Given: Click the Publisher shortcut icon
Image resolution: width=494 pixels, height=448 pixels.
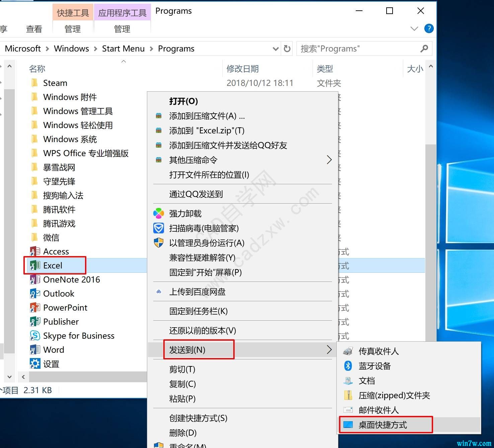Looking at the screenshot, I should 35,322.
